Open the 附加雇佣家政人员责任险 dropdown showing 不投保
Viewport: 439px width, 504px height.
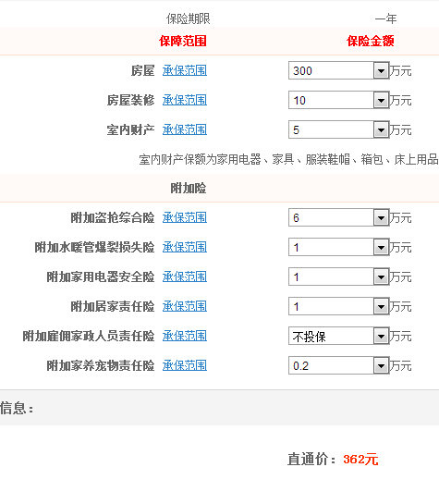(339, 336)
